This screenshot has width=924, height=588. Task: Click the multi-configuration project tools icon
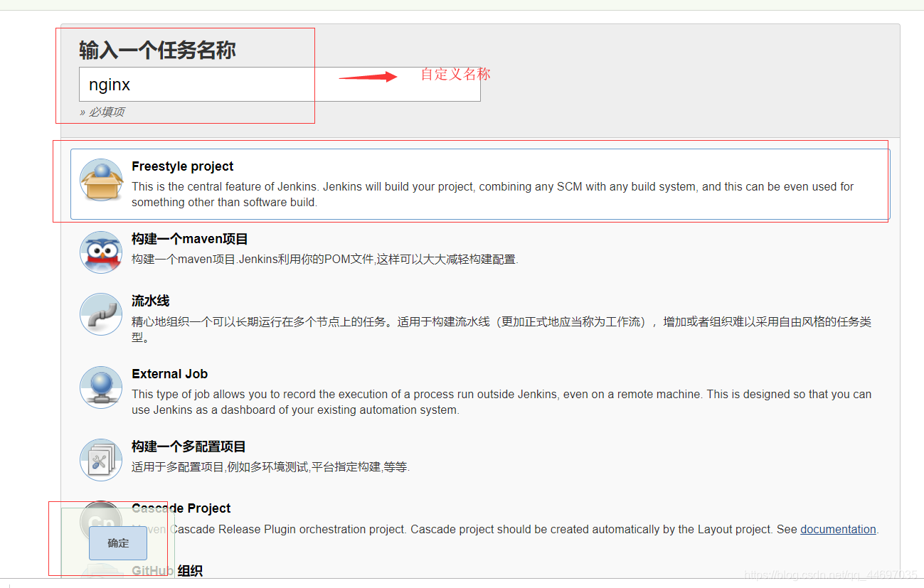[x=101, y=460]
